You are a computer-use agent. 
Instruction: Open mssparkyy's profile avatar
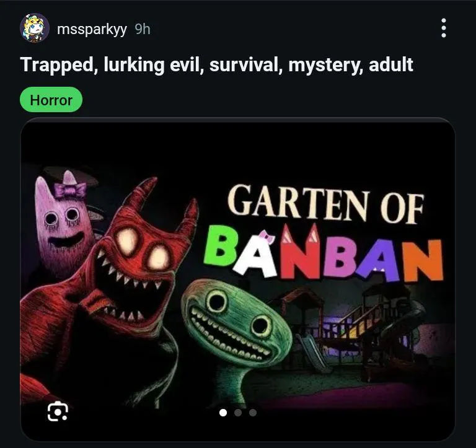coord(35,28)
